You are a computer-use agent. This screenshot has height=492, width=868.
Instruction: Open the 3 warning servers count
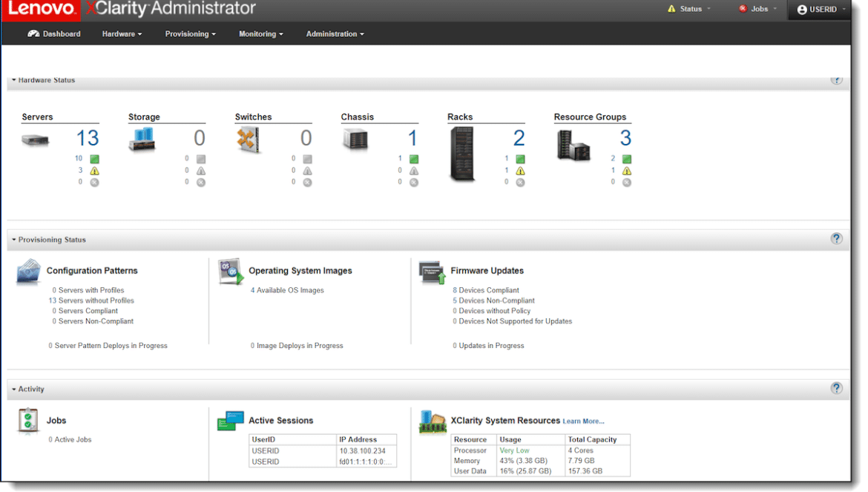click(80, 170)
